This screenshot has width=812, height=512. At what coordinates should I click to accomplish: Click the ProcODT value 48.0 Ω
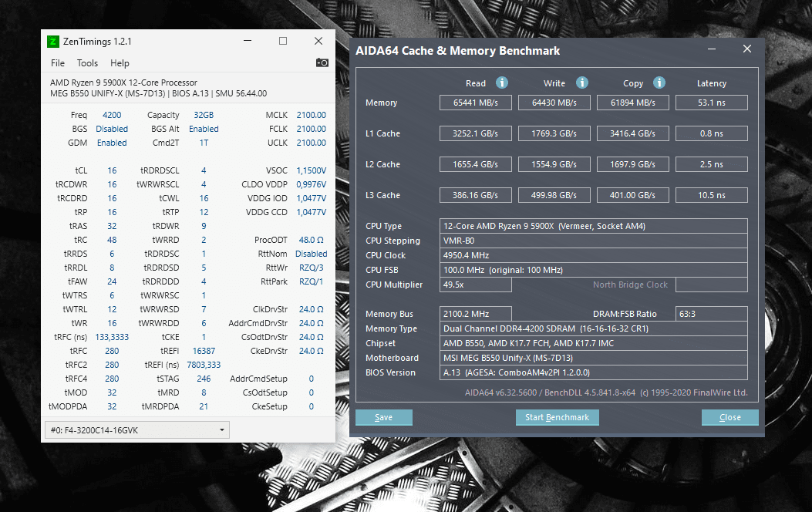tap(312, 240)
